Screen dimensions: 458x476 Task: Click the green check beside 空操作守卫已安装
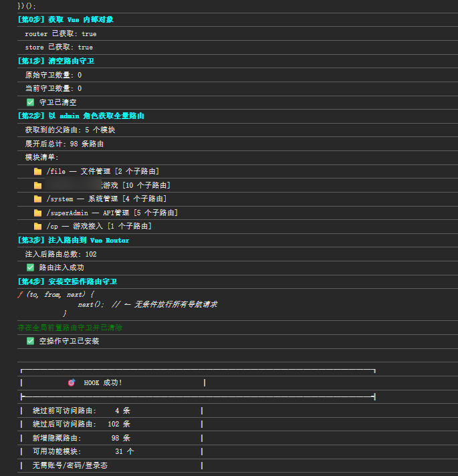point(30,341)
